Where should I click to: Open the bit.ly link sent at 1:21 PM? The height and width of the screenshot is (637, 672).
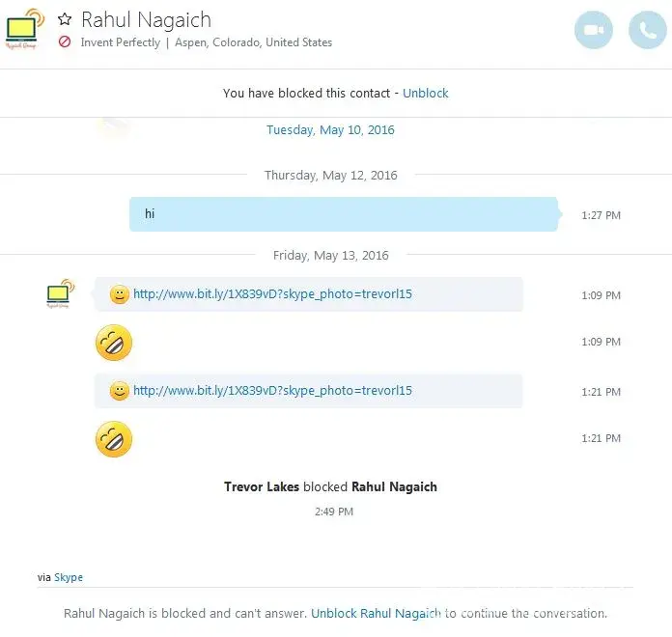click(x=272, y=391)
